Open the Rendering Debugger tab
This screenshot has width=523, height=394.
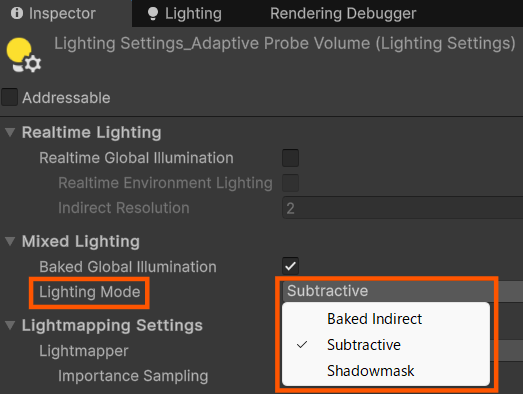pos(343,13)
